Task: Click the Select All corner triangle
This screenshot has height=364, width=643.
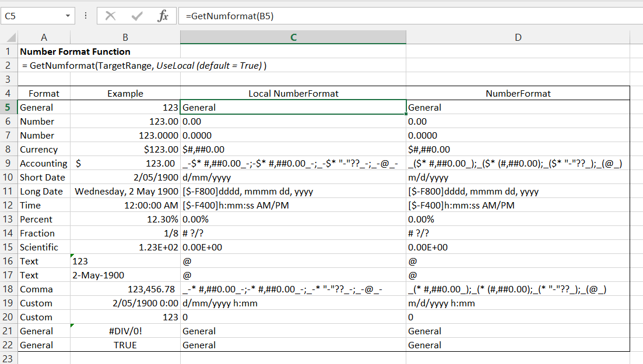Action: (x=9, y=38)
